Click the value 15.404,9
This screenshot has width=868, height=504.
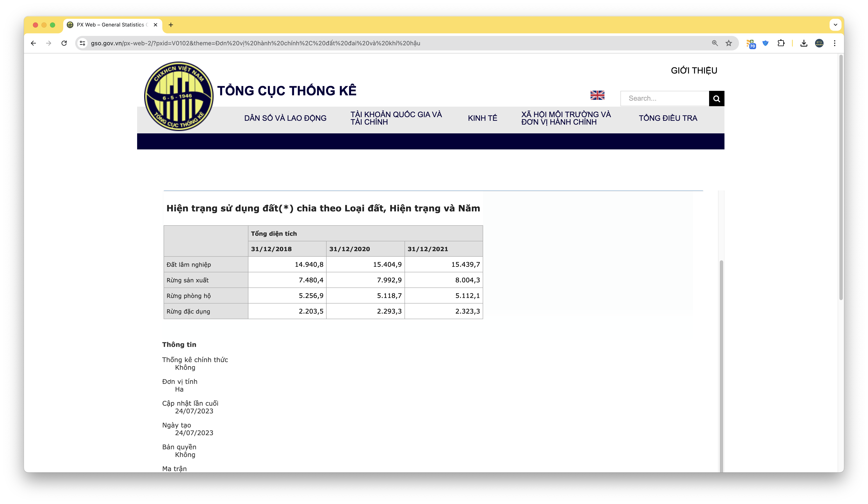click(387, 264)
